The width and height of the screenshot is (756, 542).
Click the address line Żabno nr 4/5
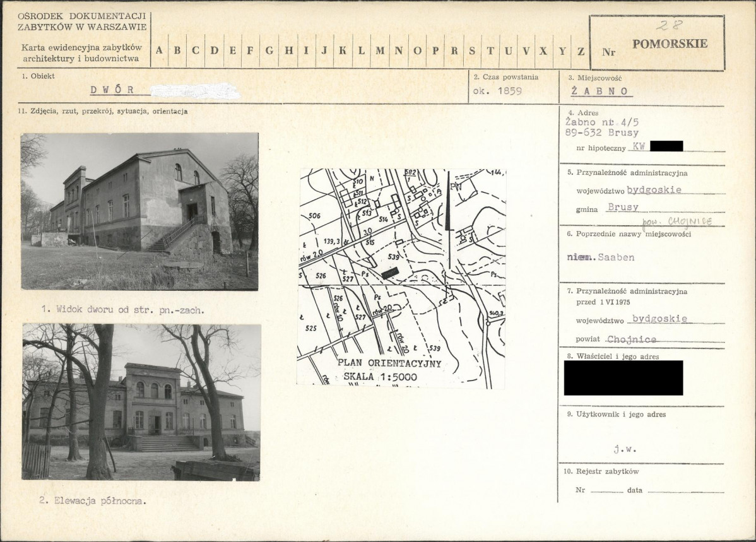tap(602, 122)
